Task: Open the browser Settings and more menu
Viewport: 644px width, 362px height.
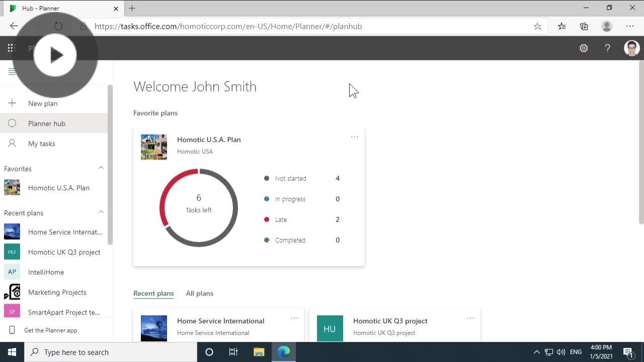Action: tap(630, 26)
